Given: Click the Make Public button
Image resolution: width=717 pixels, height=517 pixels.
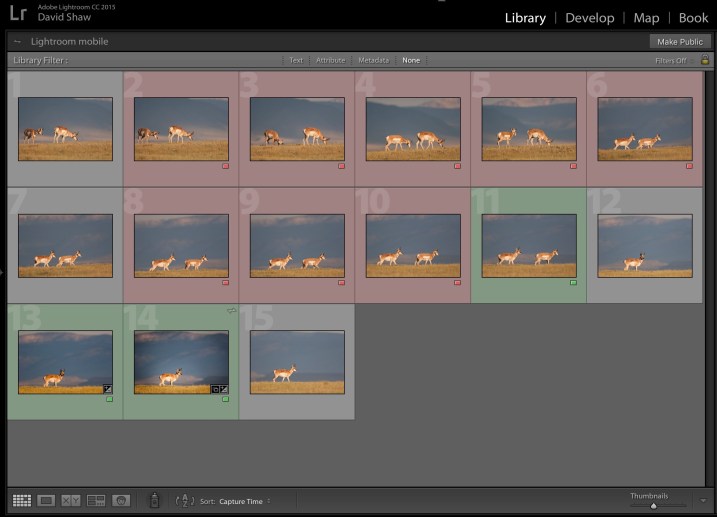Looking at the screenshot, I should tap(678, 41).
